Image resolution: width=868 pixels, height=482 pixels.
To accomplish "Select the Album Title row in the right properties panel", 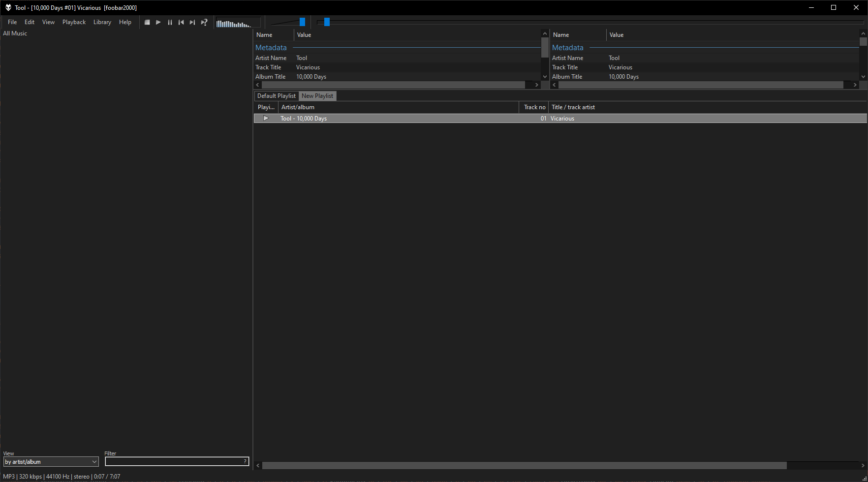I will (705, 77).
